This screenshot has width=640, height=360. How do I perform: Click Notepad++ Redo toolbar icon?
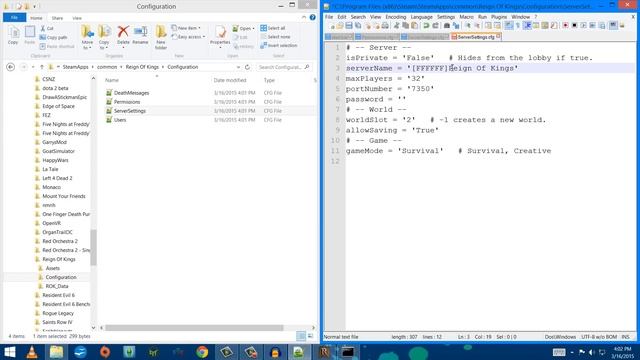tap(436, 26)
